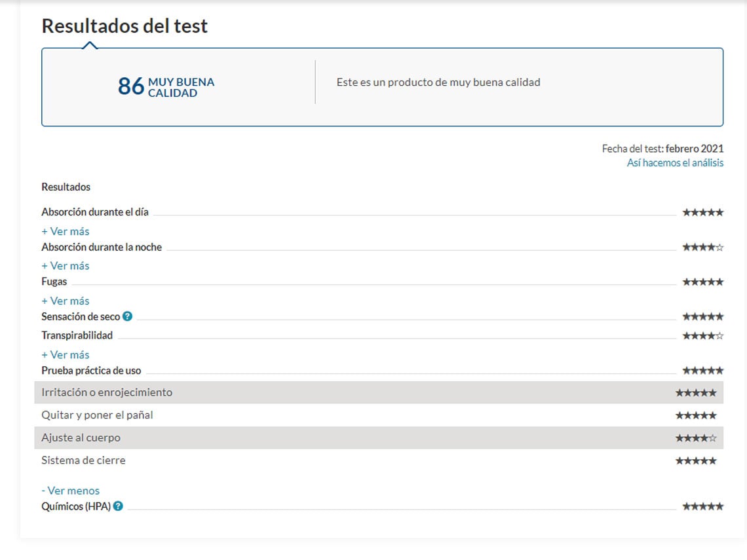The width and height of the screenshot is (747, 560).
Task: Click the 'Resultados del test' heading
Action: (125, 26)
